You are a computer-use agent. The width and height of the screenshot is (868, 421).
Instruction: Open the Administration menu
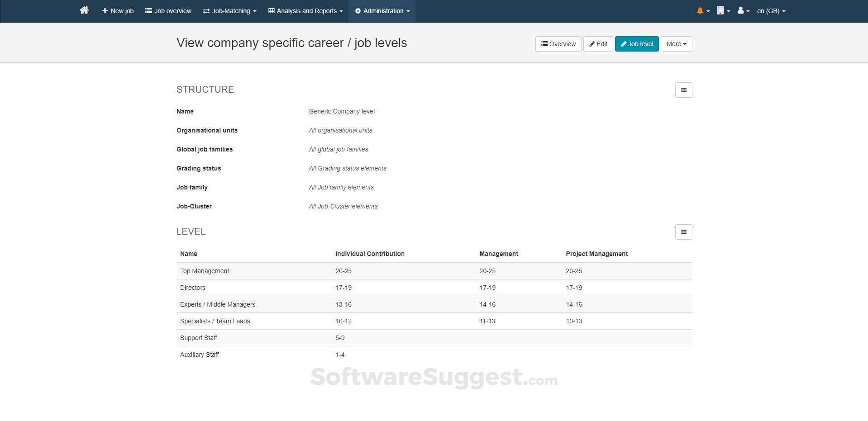point(381,10)
